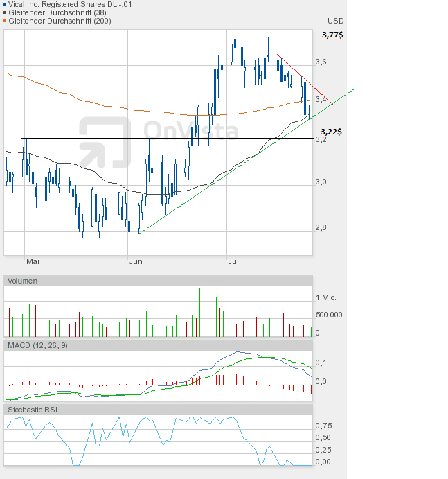Click the 1 Mio. volume axis label
Image resolution: width=448 pixels, height=479 pixels.
coord(326,297)
